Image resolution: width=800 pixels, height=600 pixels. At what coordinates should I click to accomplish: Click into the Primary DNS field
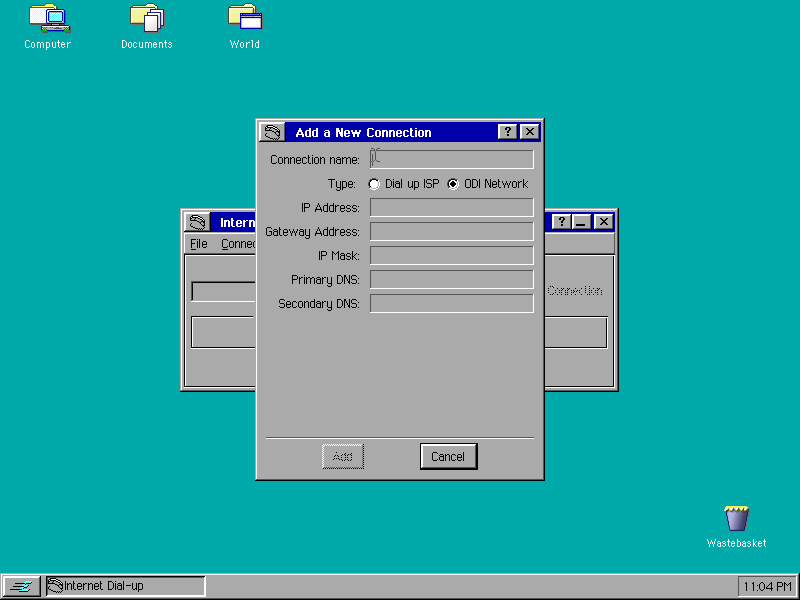pos(452,280)
